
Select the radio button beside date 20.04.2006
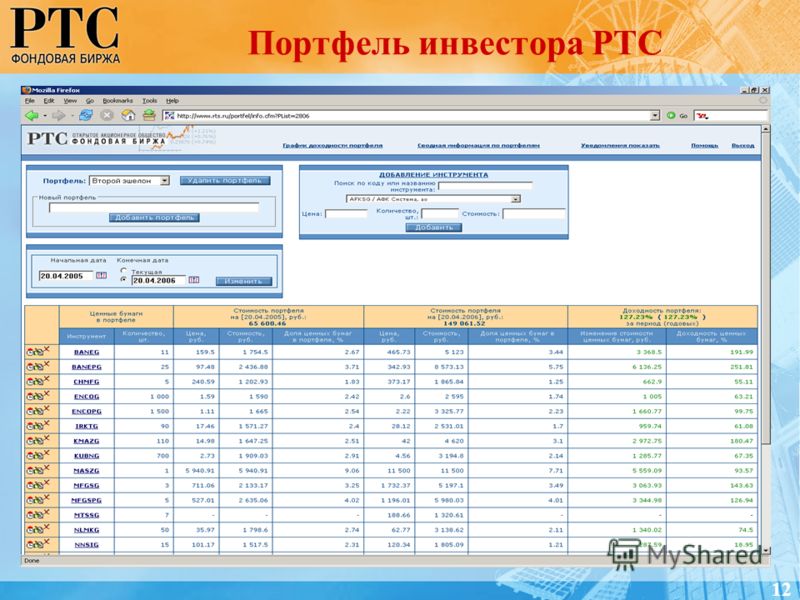pos(123,280)
